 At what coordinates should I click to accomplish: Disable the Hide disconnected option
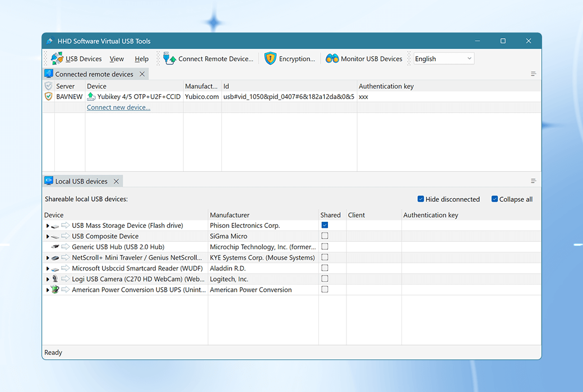(420, 199)
